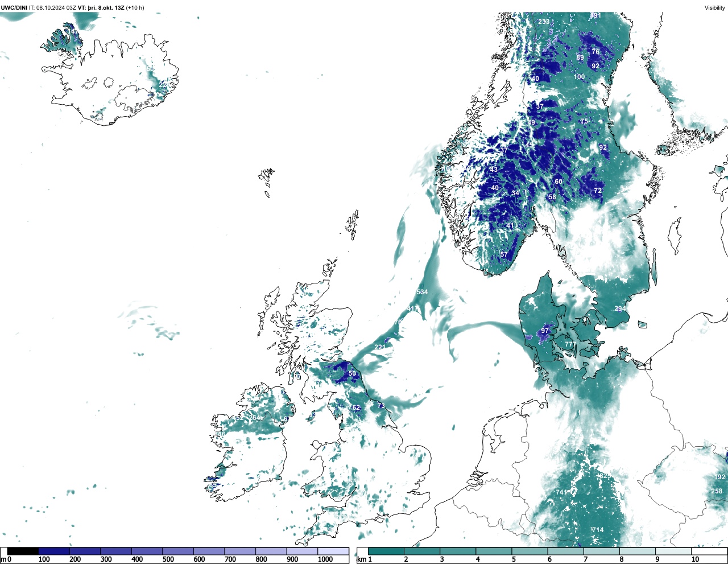Click the '89' visibility value on the map

pos(580,58)
